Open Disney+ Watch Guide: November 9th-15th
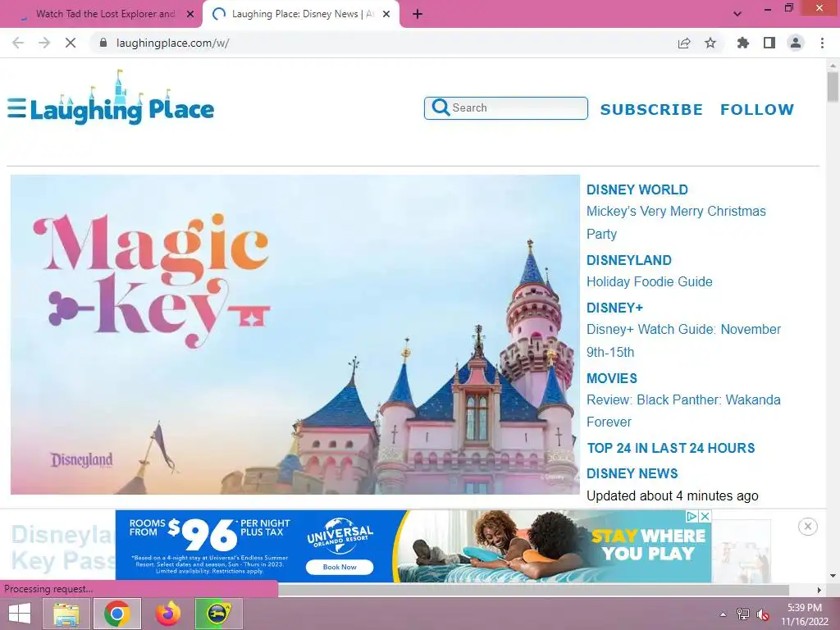 click(x=683, y=340)
